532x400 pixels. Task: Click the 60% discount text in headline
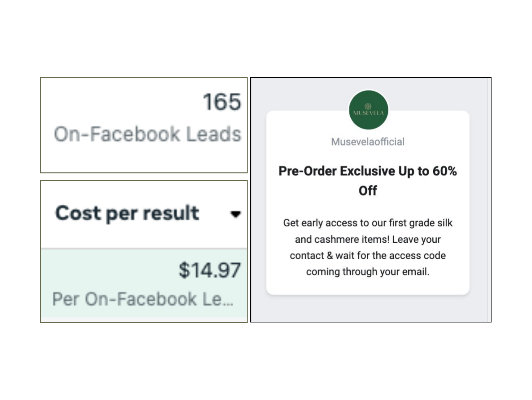tap(444, 171)
